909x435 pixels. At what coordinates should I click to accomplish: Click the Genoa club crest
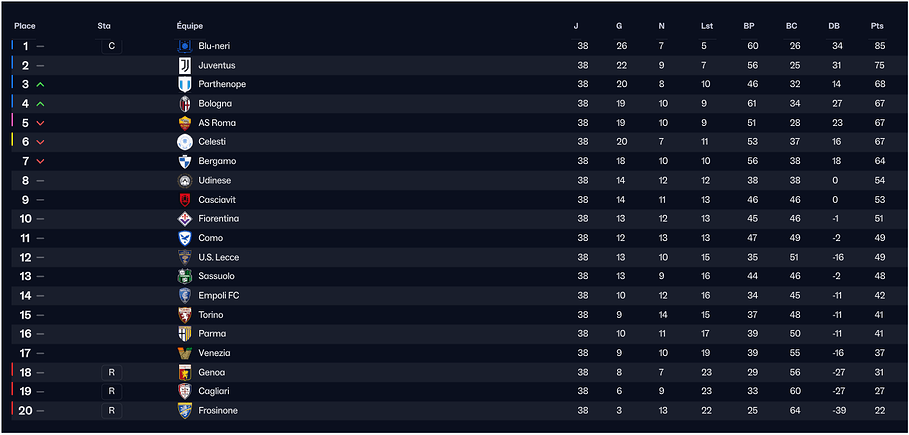(184, 372)
